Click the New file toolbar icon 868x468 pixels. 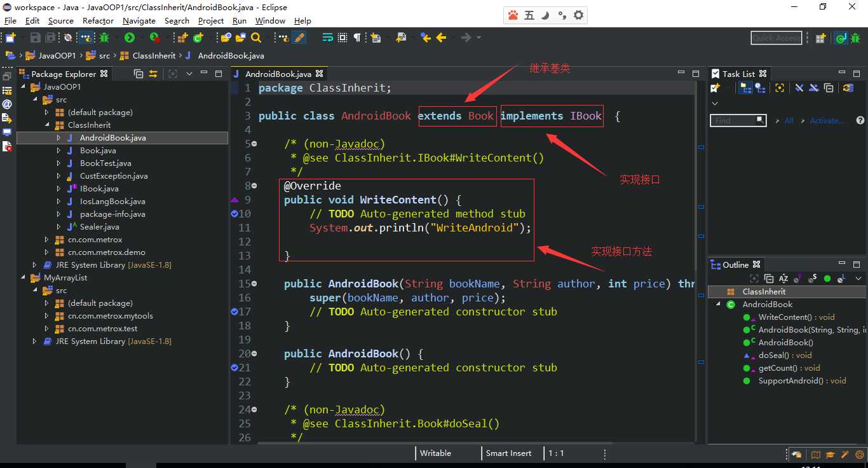10,38
